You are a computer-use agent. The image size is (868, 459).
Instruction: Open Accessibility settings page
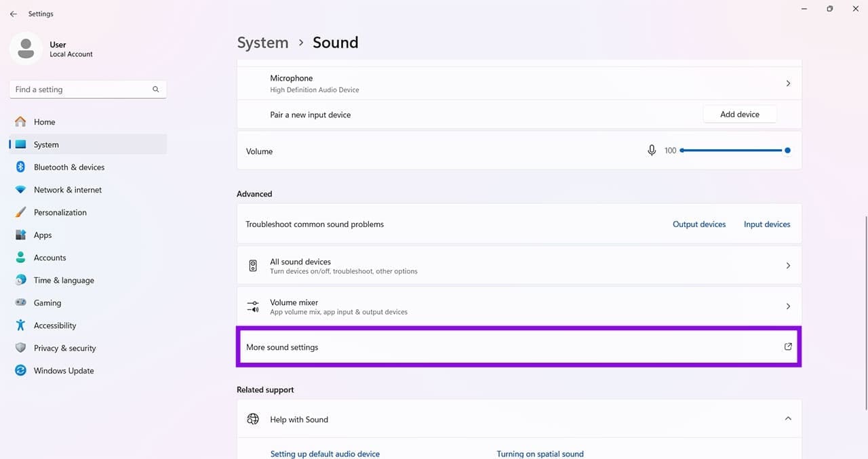pos(88,325)
